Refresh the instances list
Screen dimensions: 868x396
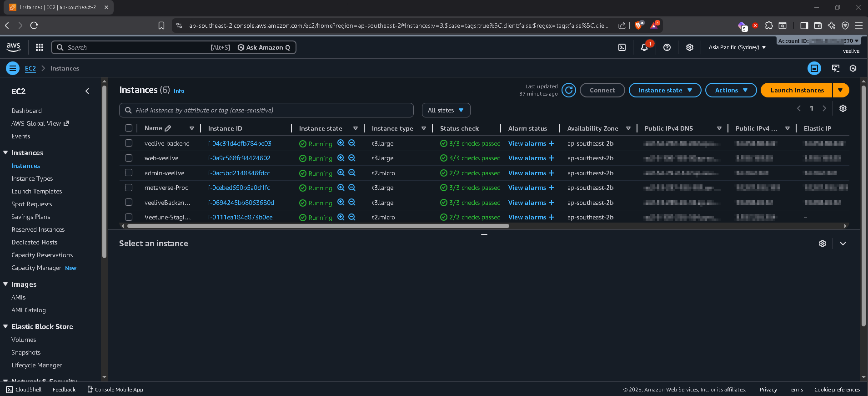coord(569,90)
